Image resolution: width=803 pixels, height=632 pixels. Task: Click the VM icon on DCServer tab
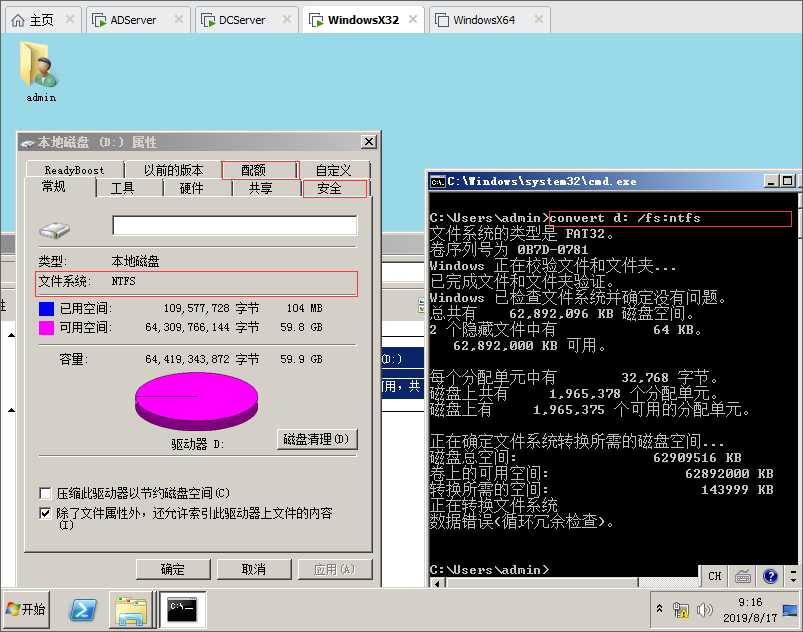[x=207, y=20]
